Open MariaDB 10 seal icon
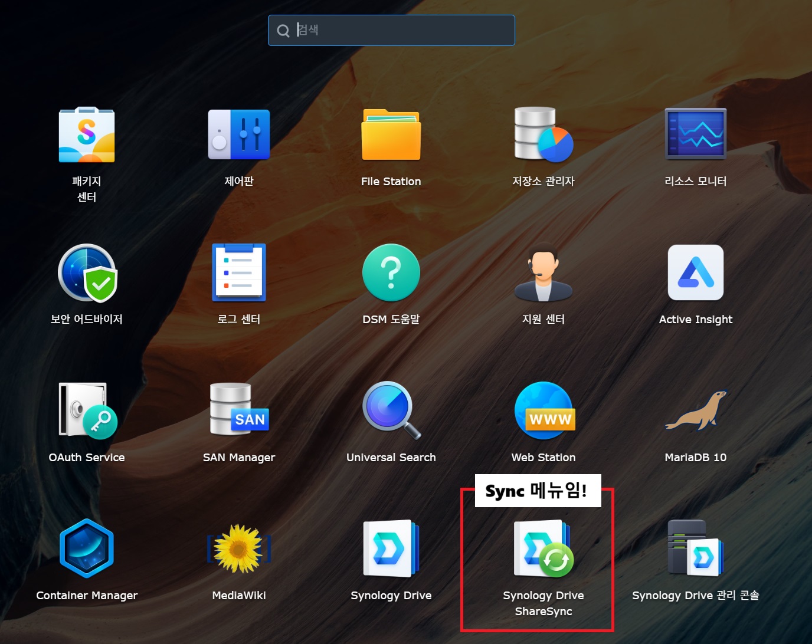812x644 pixels. [695, 411]
